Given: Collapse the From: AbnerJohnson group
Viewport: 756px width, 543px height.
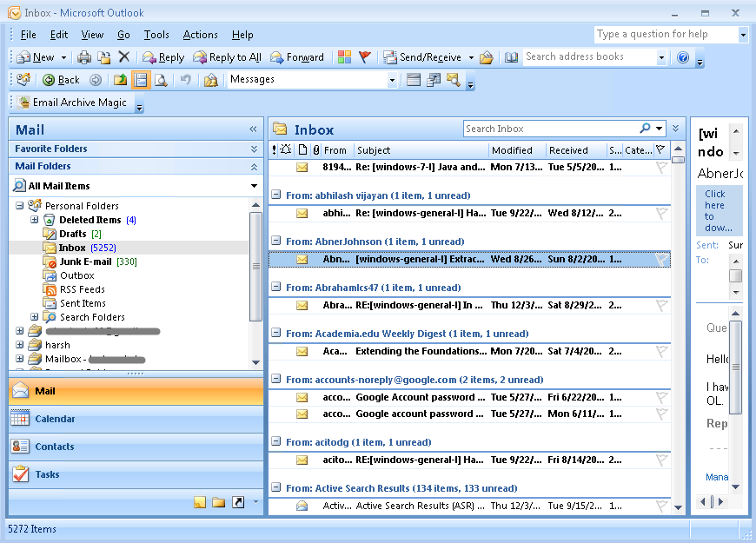Looking at the screenshot, I should pyautogui.click(x=275, y=241).
